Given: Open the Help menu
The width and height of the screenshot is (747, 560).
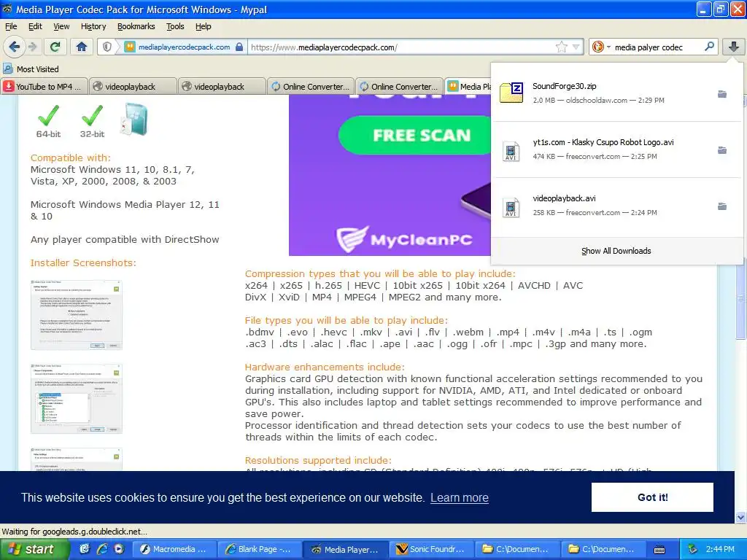Looking at the screenshot, I should point(204,27).
